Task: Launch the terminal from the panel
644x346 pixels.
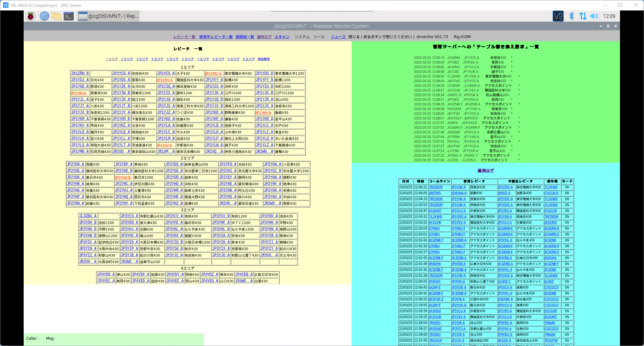Action: (x=69, y=16)
